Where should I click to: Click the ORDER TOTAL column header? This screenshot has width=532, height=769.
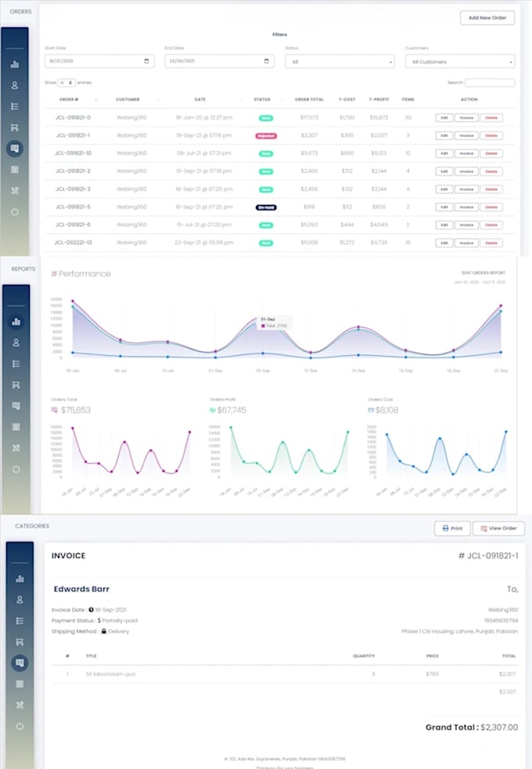point(309,99)
